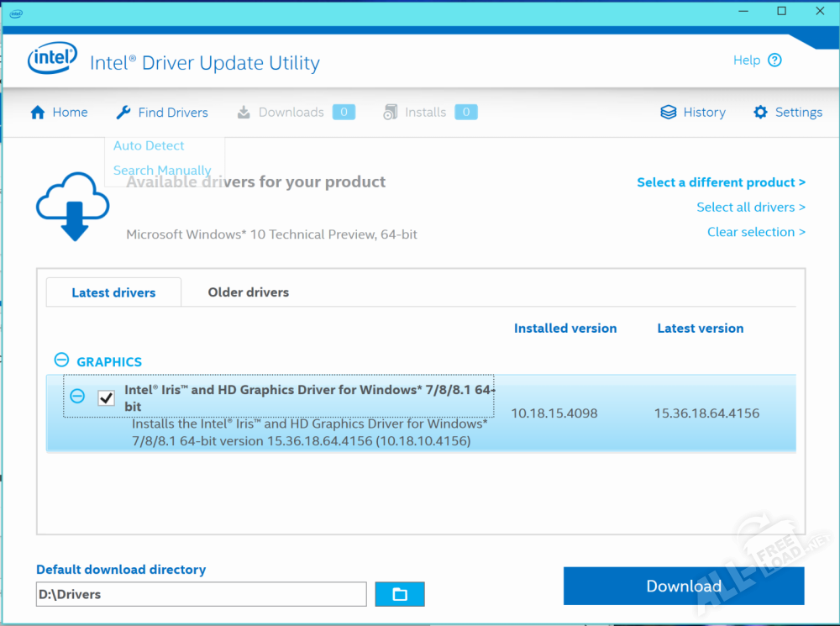Open the Find Drivers menu
The image size is (840, 626).
(162, 112)
